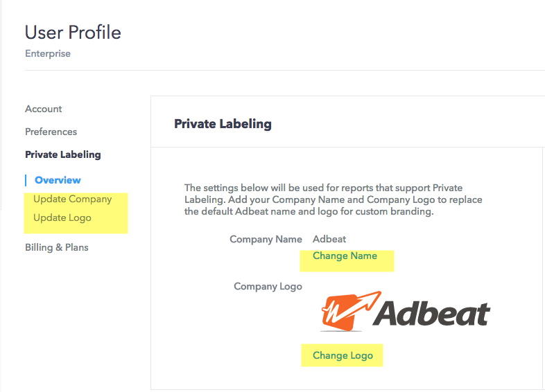
Task: Click the Company Logo field label
Action: (x=268, y=287)
